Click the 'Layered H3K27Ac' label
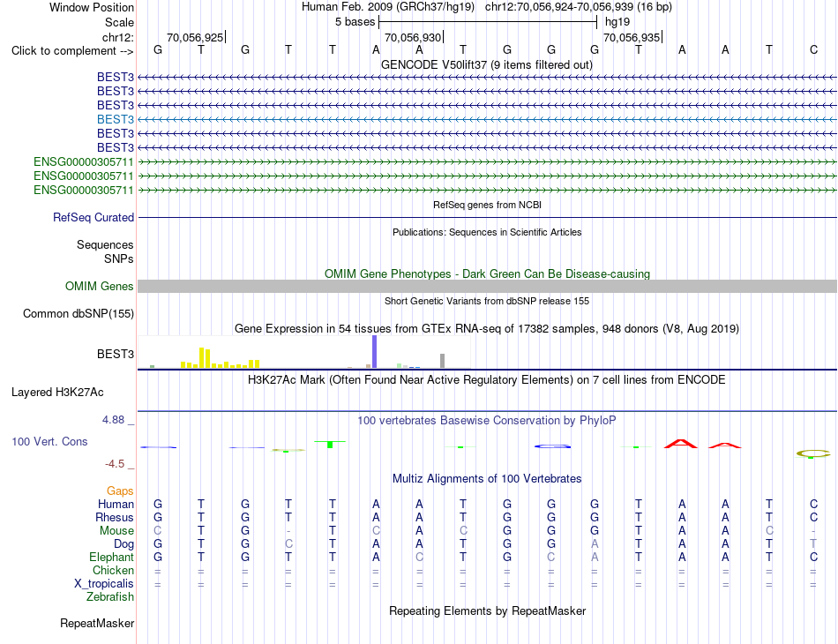This screenshot has width=838, height=644. click(57, 393)
